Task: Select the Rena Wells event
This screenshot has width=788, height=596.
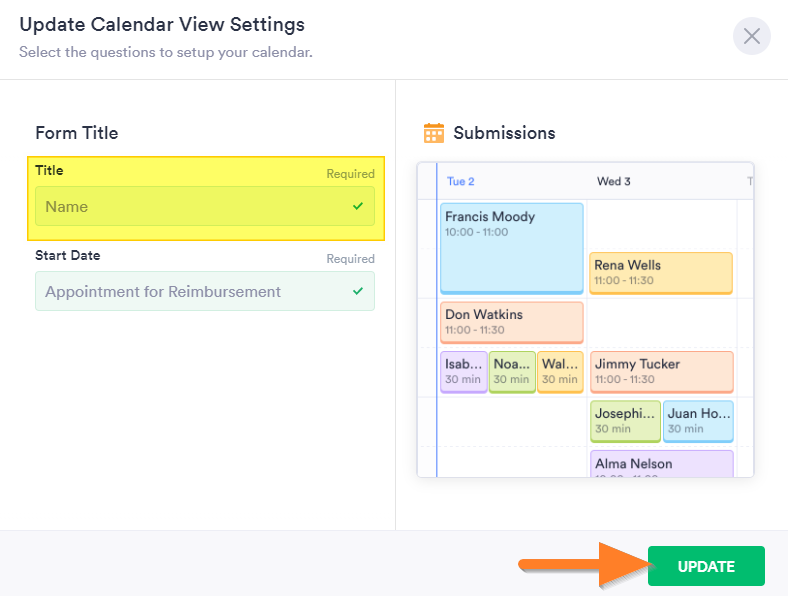Action: (x=661, y=273)
